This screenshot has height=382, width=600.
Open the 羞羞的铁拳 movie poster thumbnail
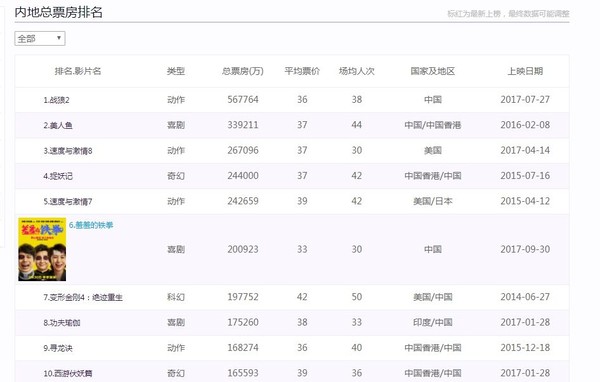point(42,249)
